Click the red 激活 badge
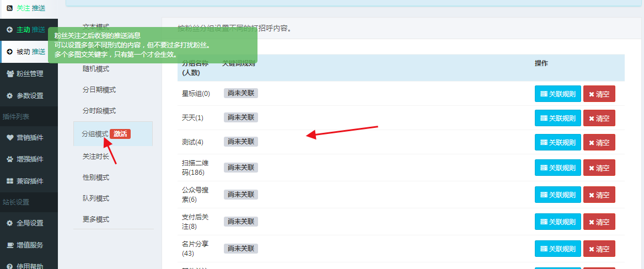This screenshot has width=644, height=269. click(120, 133)
